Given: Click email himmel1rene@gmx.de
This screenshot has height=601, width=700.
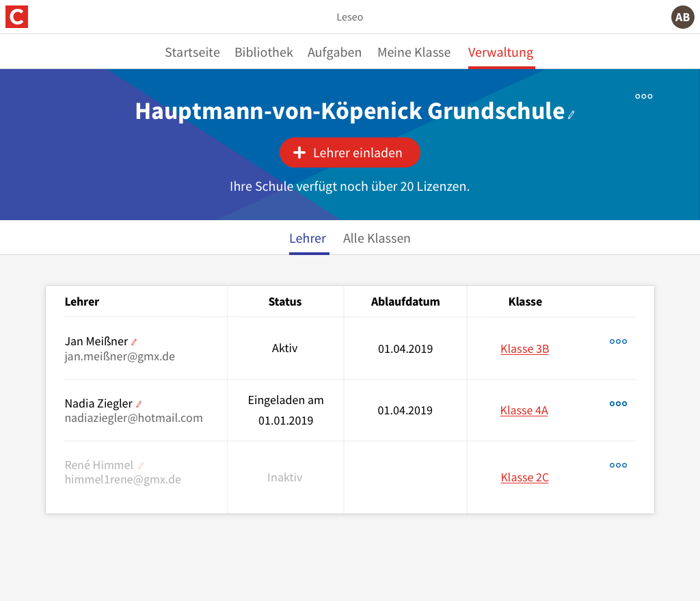Looking at the screenshot, I should 123,479.
